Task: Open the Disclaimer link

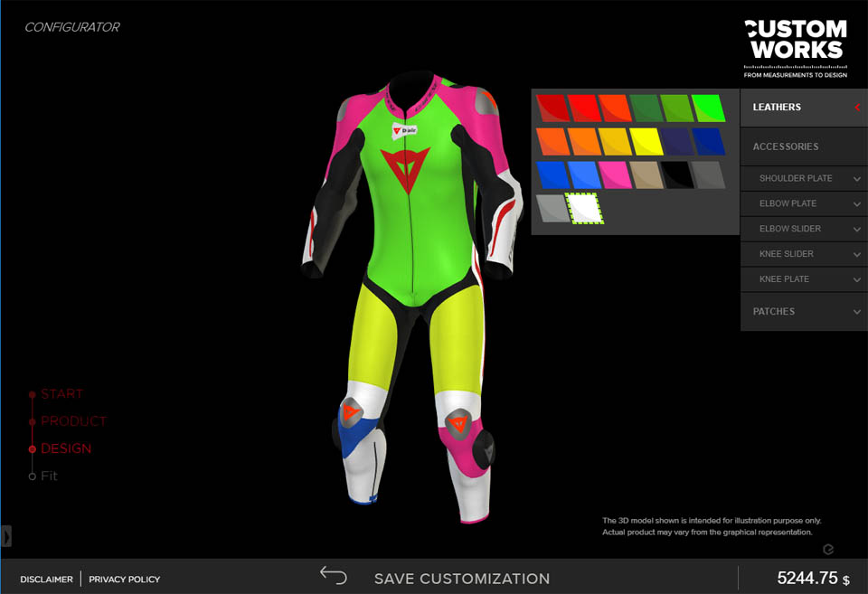Action: (x=46, y=579)
